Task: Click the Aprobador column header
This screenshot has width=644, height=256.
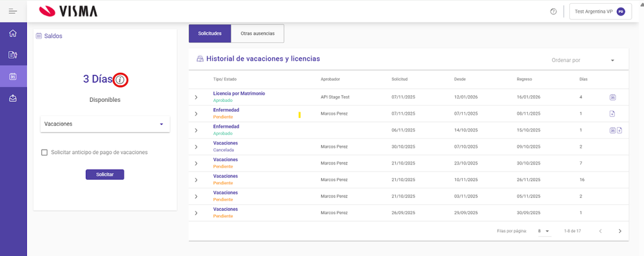Action: pyautogui.click(x=330, y=79)
